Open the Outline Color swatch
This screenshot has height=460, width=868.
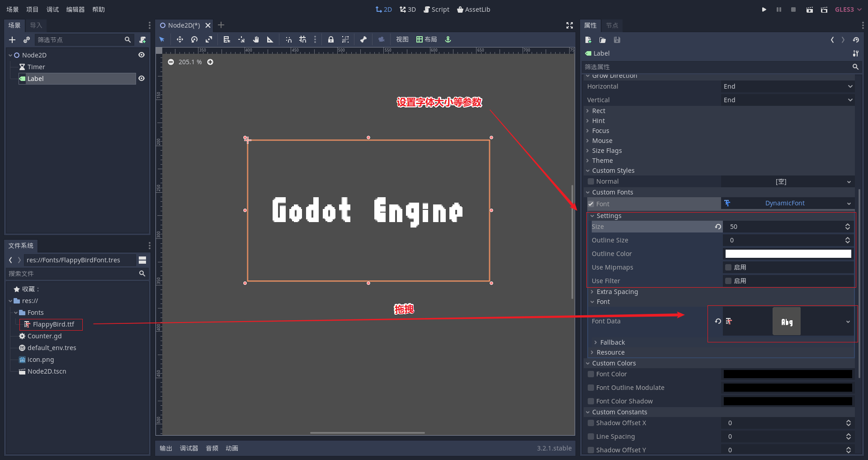pos(788,253)
